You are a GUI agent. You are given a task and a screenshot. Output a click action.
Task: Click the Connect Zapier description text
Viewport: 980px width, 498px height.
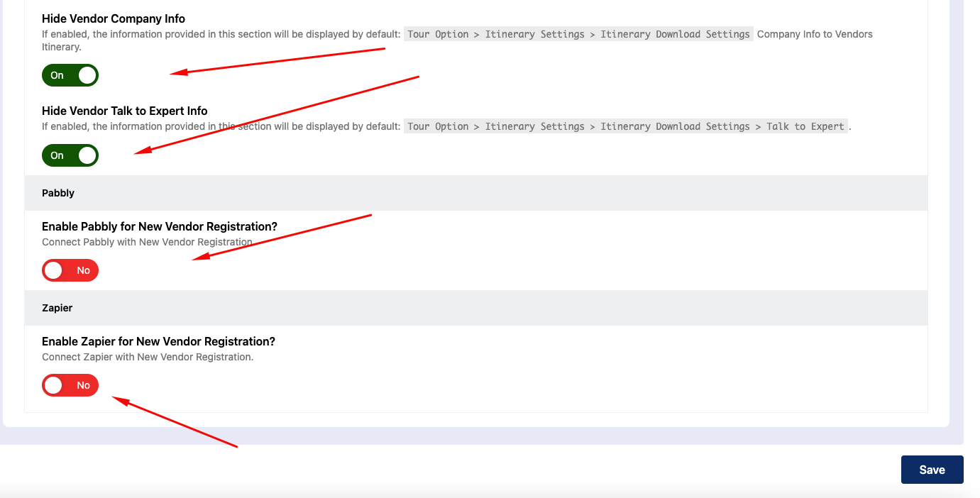[148, 357]
